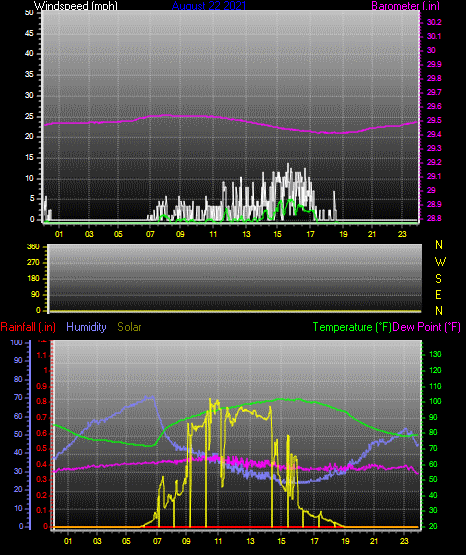Click temperature axis value 130

(x=435, y=354)
